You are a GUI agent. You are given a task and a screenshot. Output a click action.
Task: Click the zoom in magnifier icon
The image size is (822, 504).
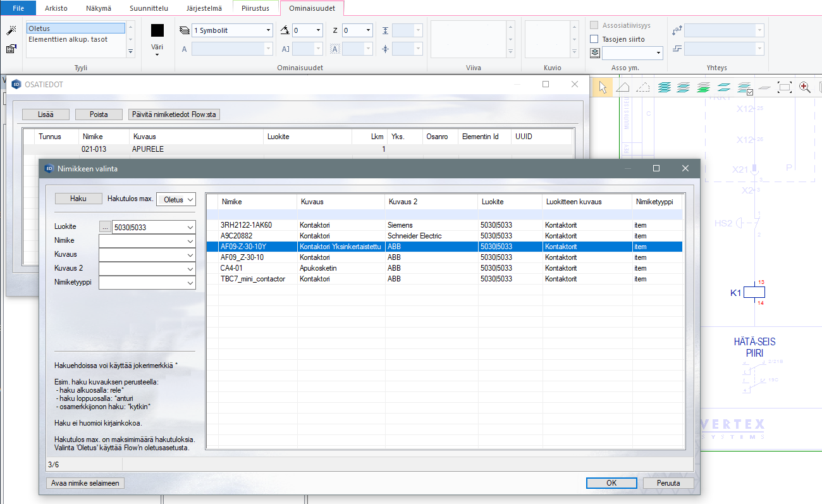pyautogui.click(x=805, y=87)
